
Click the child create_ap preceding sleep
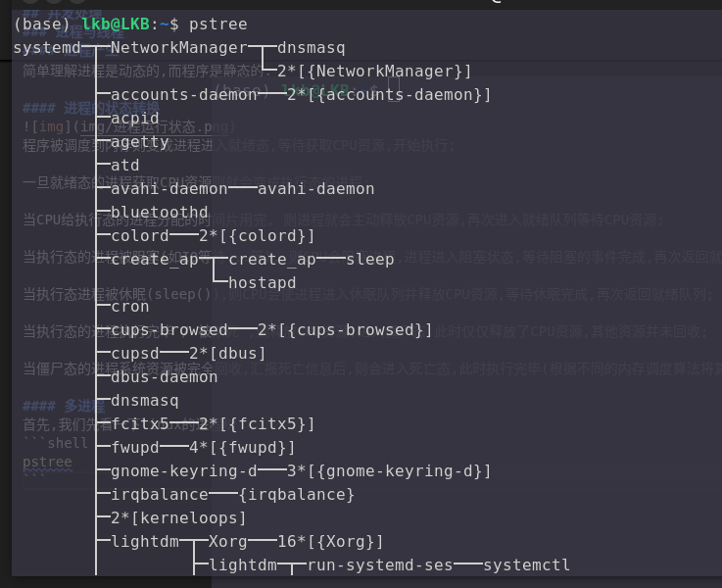[272, 260]
